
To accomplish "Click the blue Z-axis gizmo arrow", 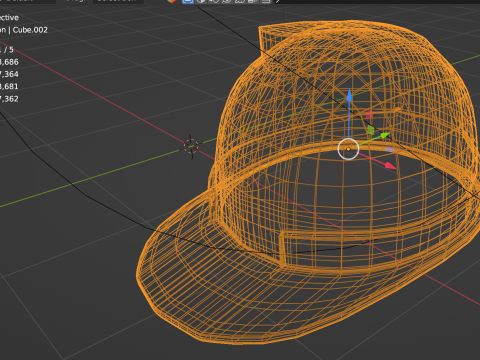I will tap(349, 95).
